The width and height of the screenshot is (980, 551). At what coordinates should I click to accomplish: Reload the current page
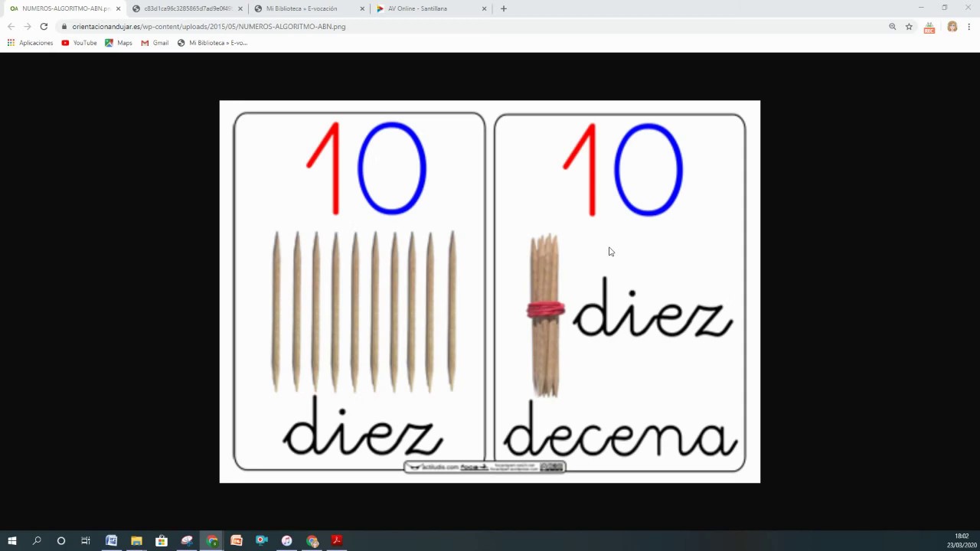tap(44, 26)
